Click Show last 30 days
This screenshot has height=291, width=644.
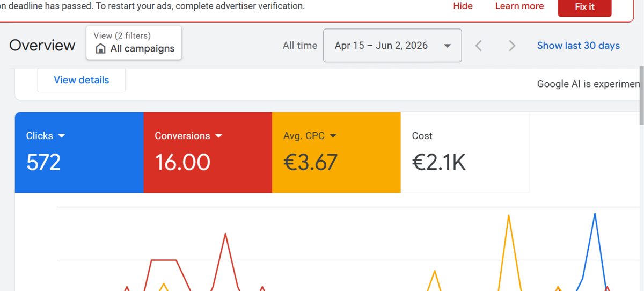click(x=579, y=46)
